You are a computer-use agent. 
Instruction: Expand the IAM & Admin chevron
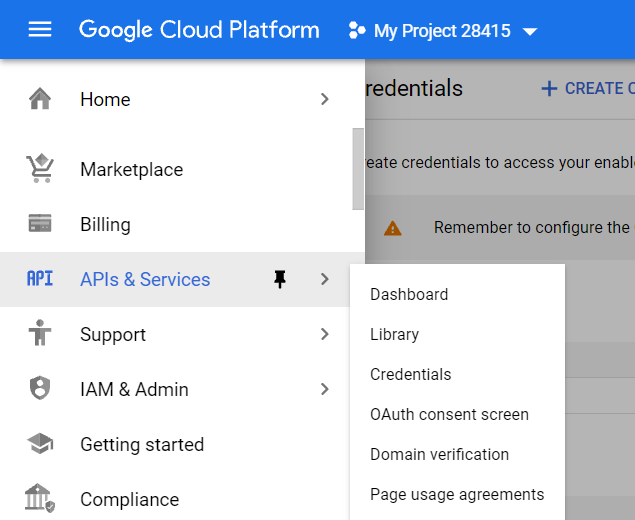point(324,389)
